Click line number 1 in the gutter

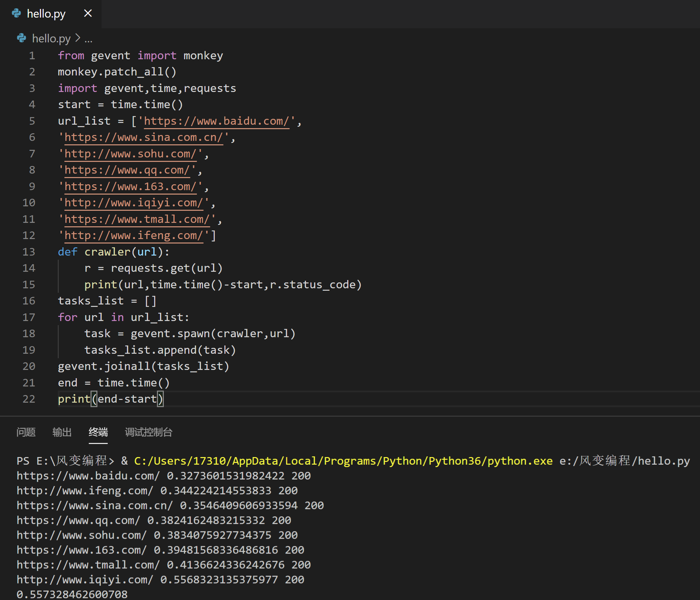(32, 55)
